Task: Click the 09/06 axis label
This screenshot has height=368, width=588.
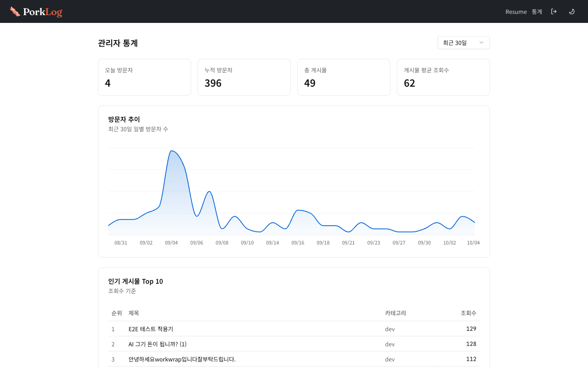Action: [196, 243]
